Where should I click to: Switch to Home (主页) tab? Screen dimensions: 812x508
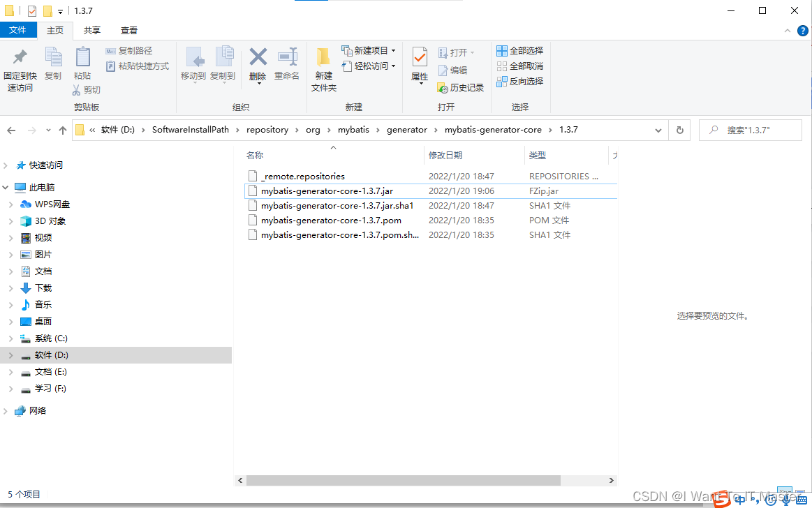(55, 31)
